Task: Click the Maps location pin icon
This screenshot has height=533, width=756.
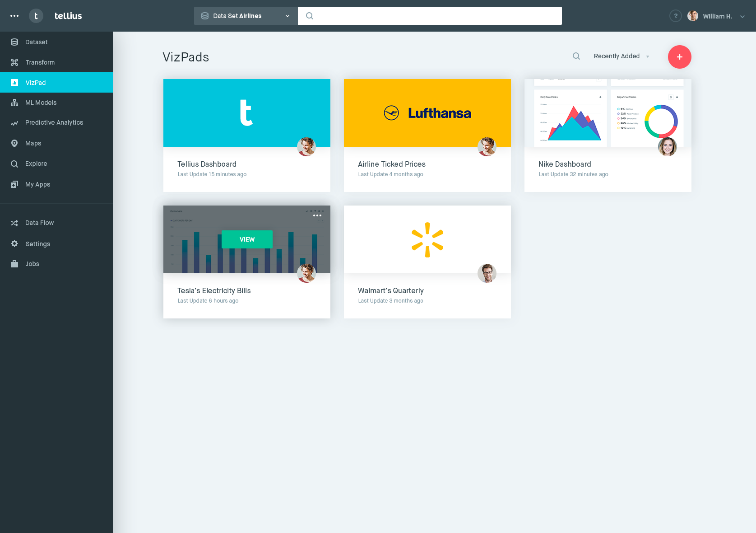Action: (x=14, y=143)
